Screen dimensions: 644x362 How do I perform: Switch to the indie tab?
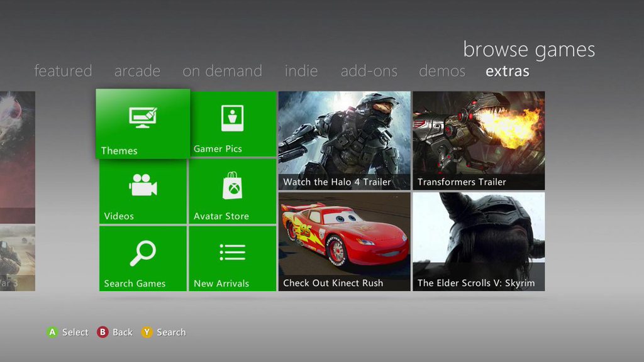301,71
